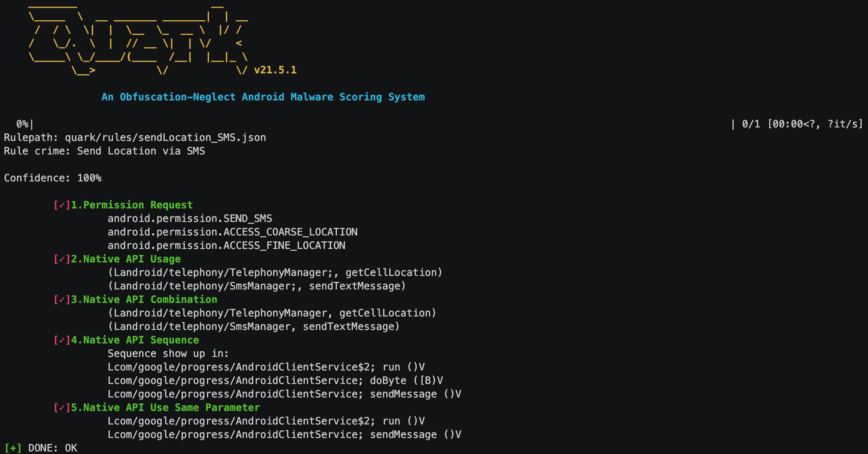The width and height of the screenshot is (868, 454).
Task: Select the sendLocation_SMS.json rule path
Action: pyautogui.click(x=165, y=138)
